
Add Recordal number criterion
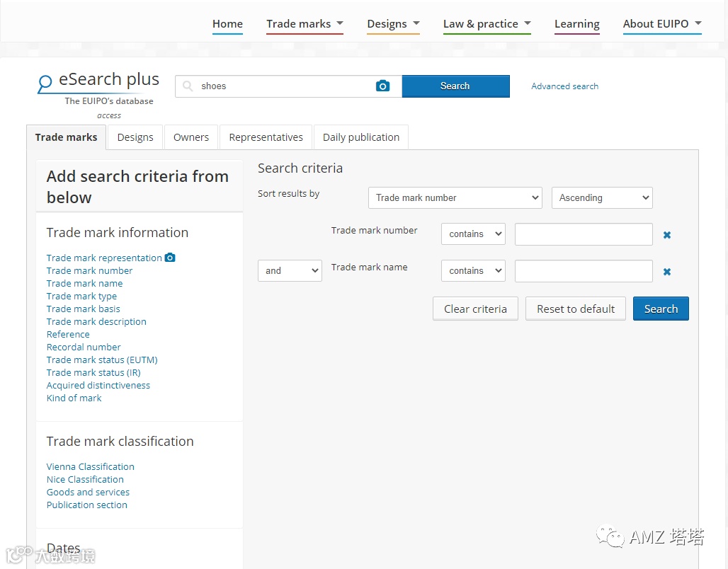[x=84, y=347]
